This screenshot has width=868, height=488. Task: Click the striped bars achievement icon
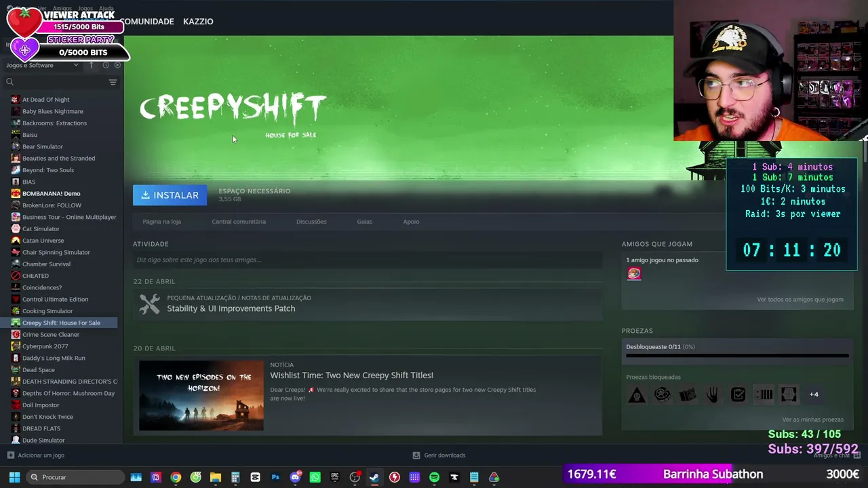764,394
